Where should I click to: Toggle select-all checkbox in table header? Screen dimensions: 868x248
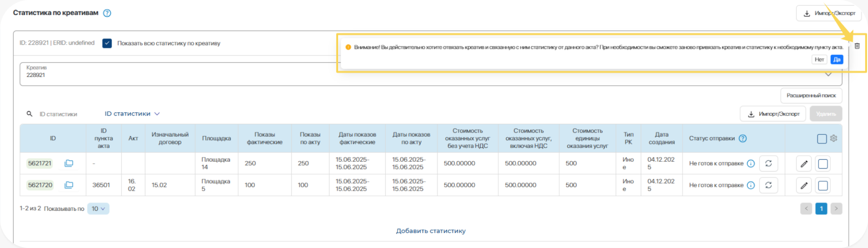coord(822,139)
